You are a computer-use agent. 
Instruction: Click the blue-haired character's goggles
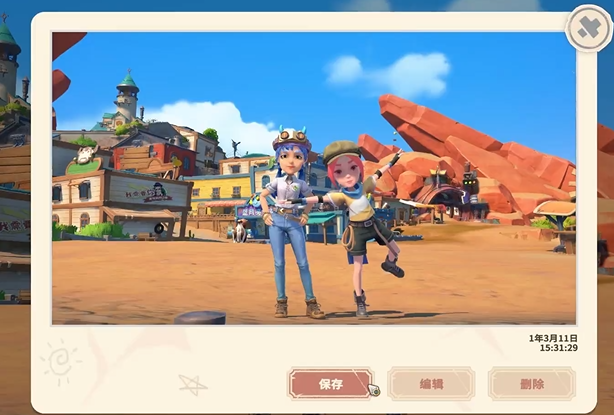[291, 137]
